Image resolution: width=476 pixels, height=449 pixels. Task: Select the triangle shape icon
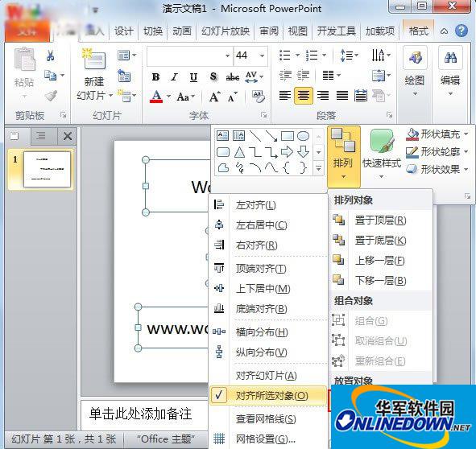(239, 152)
